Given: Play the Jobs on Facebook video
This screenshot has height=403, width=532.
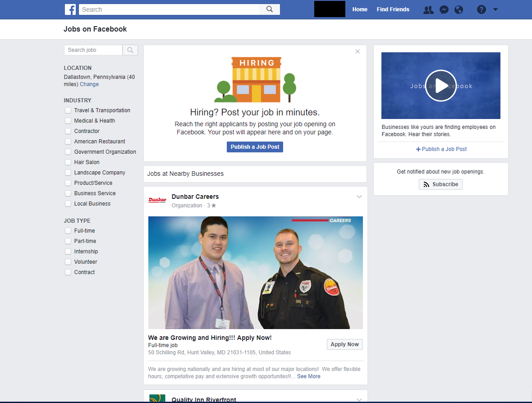Looking at the screenshot, I should pos(441,86).
